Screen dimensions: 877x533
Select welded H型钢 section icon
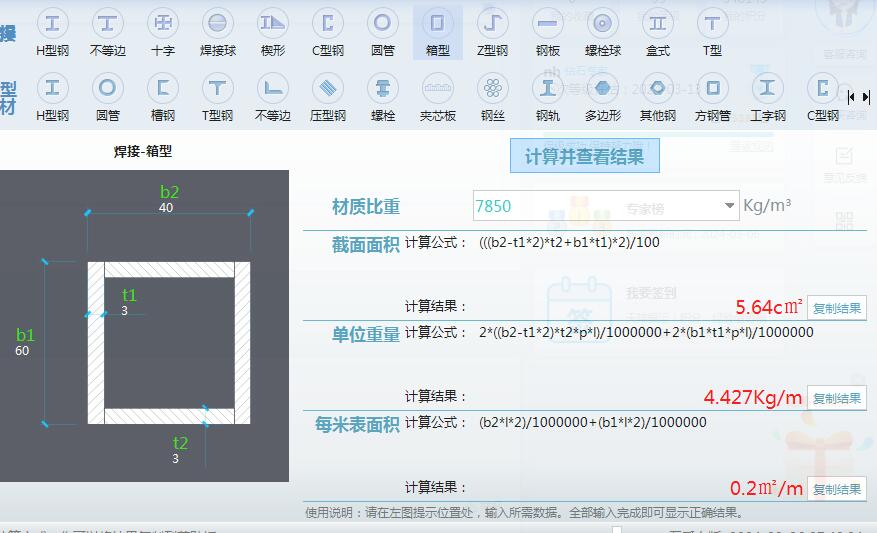[x=52, y=32]
